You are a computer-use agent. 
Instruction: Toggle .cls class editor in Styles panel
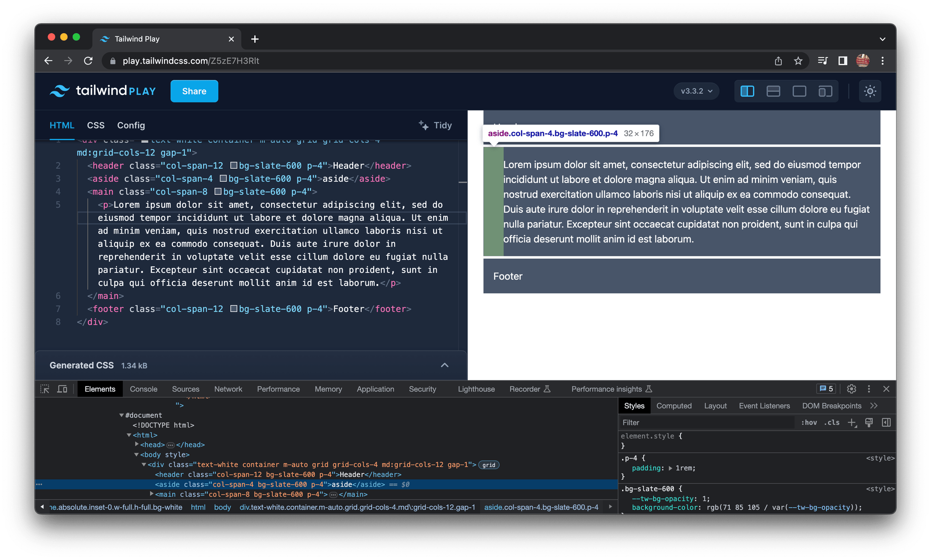pyautogui.click(x=832, y=422)
